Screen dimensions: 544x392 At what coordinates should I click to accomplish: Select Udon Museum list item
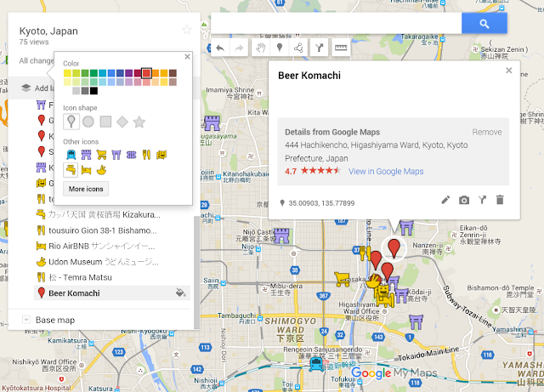(111, 262)
